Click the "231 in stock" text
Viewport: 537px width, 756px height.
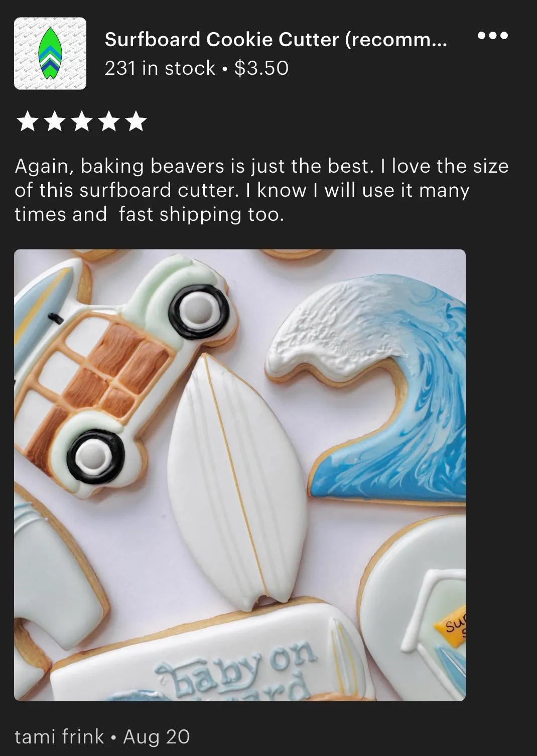tap(160, 68)
